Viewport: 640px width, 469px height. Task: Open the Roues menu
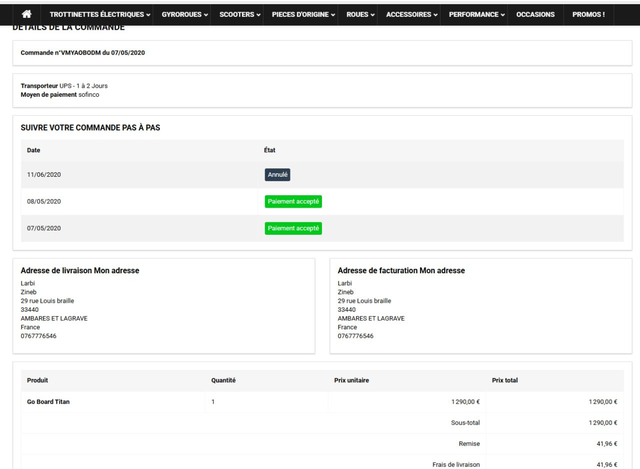[360, 14]
